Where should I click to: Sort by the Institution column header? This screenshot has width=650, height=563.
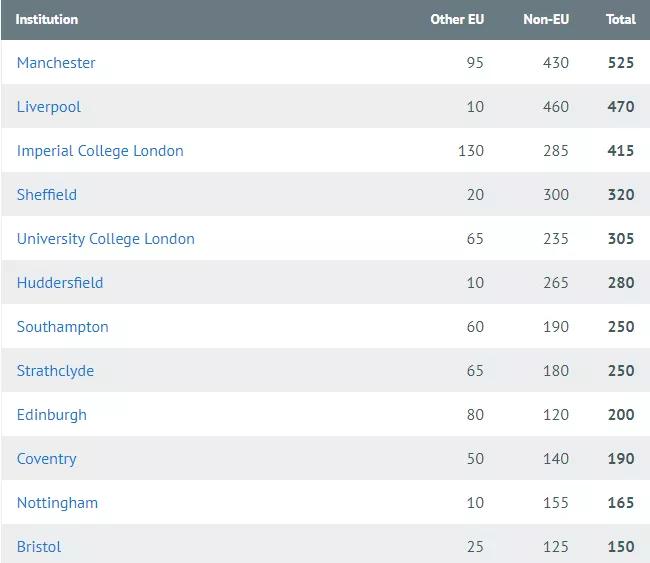[47, 19]
